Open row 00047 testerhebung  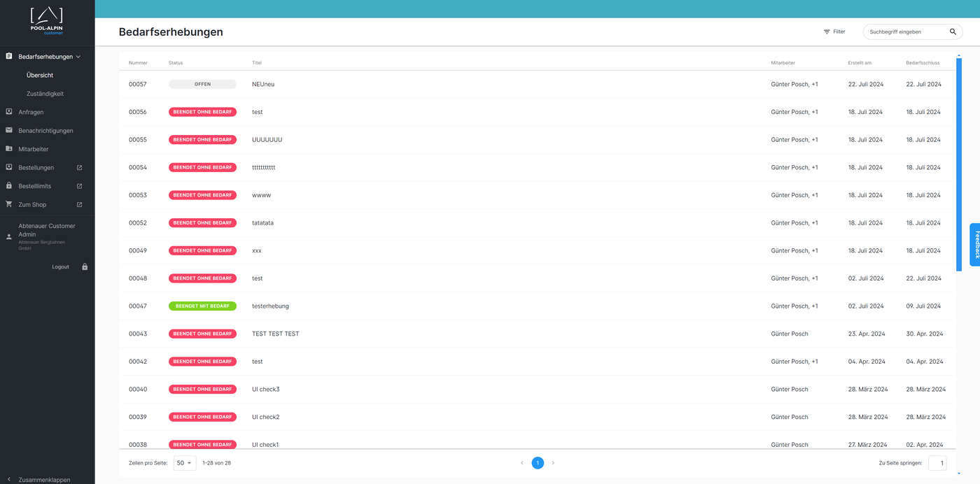pos(270,306)
